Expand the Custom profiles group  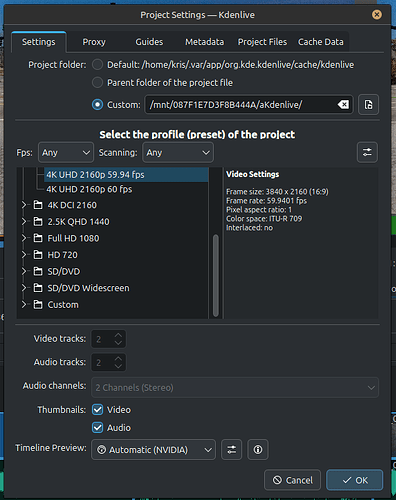tap(24, 304)
